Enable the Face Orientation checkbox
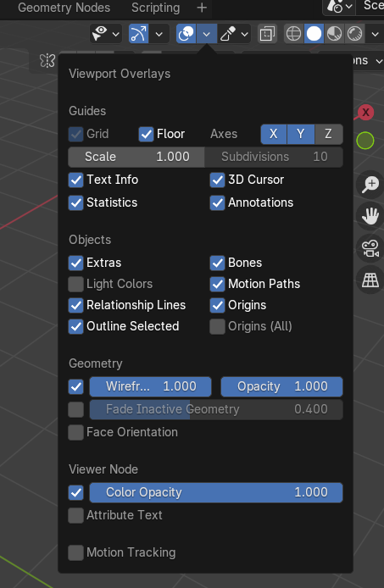Viewport: 384px width, 588px height. click(x=75, y=432)
